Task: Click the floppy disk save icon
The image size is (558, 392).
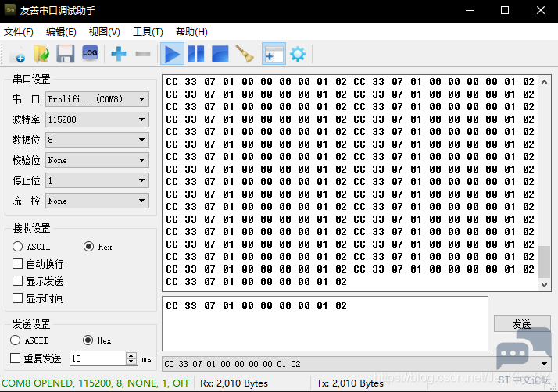Action: [x=66, y=54]
